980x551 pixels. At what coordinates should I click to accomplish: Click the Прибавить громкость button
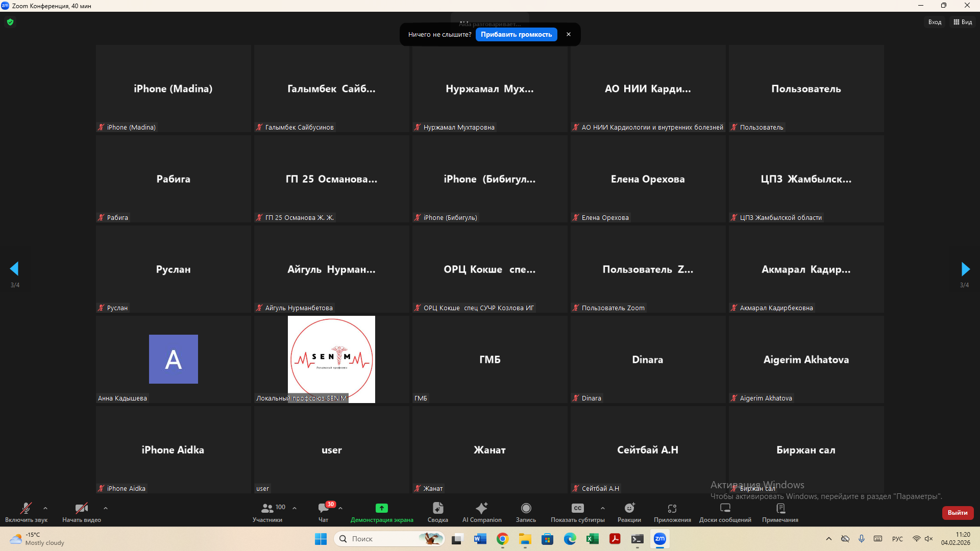pos(516,35)
